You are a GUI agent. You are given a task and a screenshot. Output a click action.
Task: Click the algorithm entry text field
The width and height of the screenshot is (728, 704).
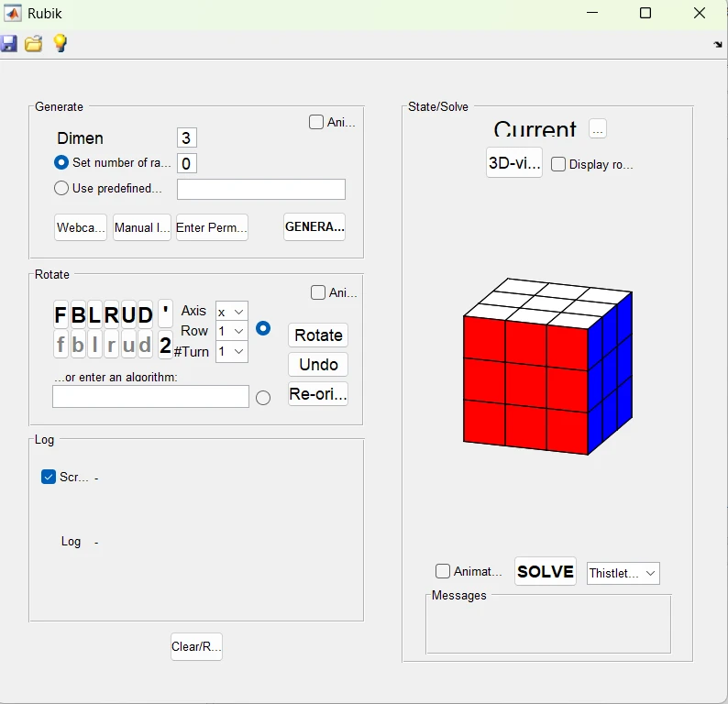[150, 396]
